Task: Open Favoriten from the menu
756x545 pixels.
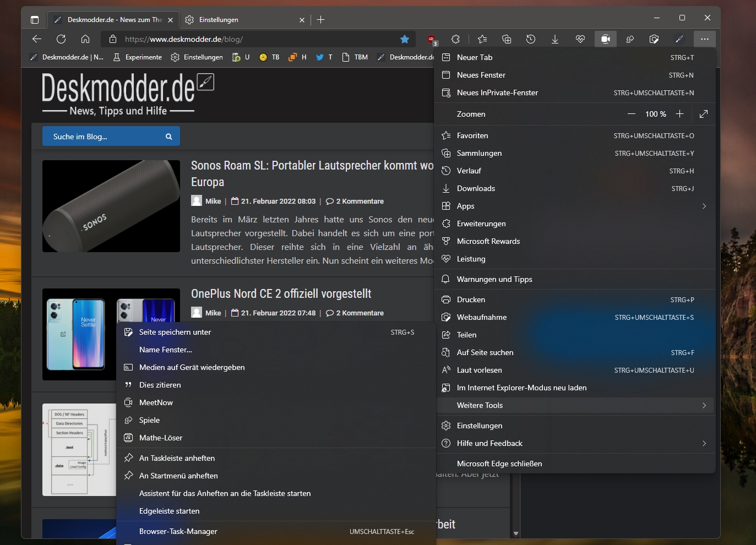Action: (575, 135)
